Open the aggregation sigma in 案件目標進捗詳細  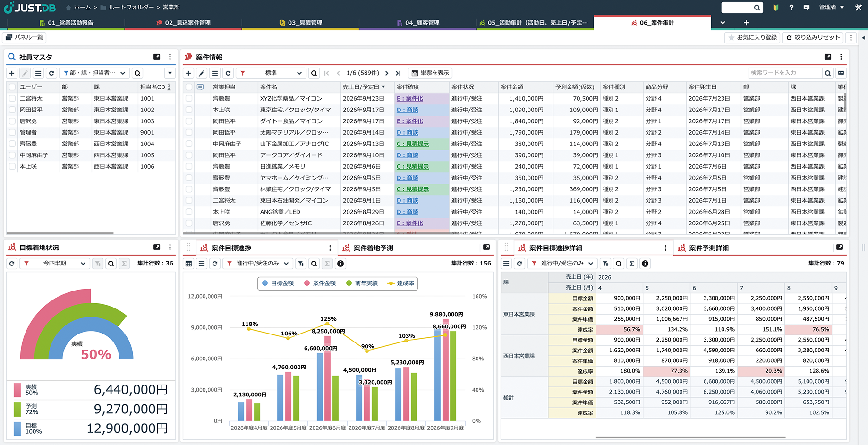(632, 264)
